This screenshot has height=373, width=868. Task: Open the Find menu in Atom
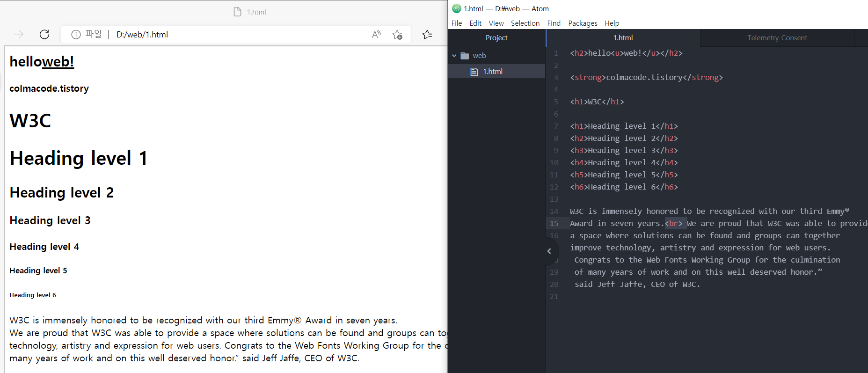(554, 23)
